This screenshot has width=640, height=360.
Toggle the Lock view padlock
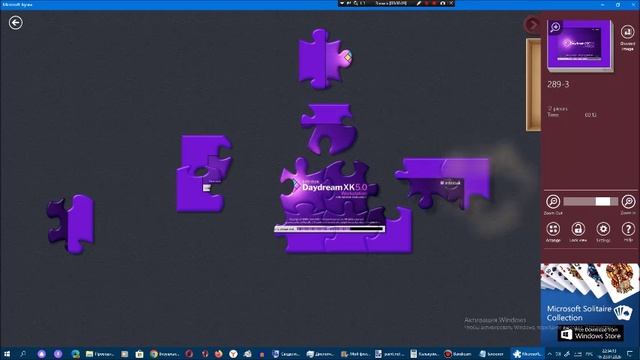point(578,229)
